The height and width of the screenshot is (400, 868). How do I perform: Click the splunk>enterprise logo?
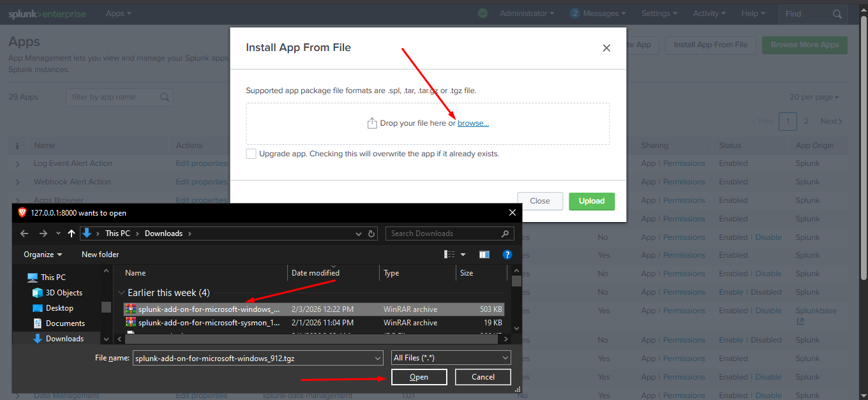[47, 13]
